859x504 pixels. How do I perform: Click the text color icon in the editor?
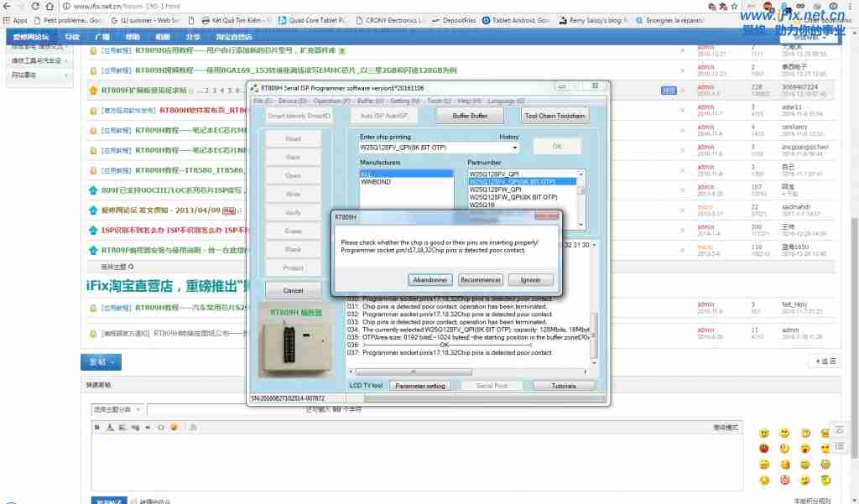[x=108, y=427]
